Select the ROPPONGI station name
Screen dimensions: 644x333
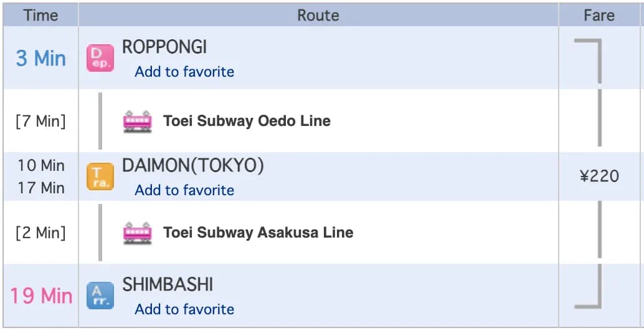pos(164,47)
